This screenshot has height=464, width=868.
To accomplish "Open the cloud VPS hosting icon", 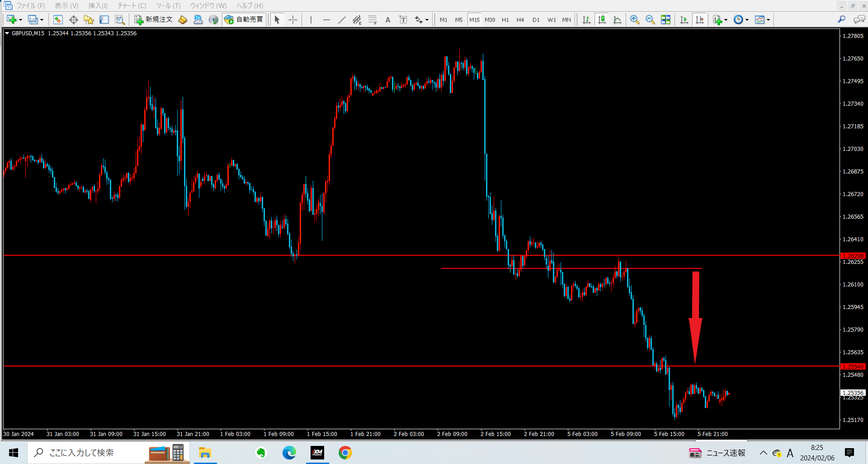I will [x=198, y=19].
